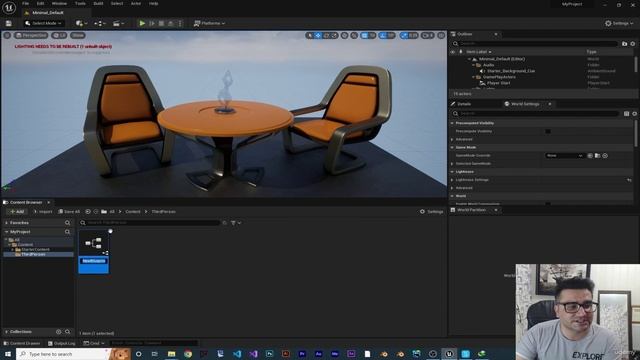This screenshot has height=360, width=640.
Task: Open the Tools menu
Action: pyautogui.click(x=80, y=3)
